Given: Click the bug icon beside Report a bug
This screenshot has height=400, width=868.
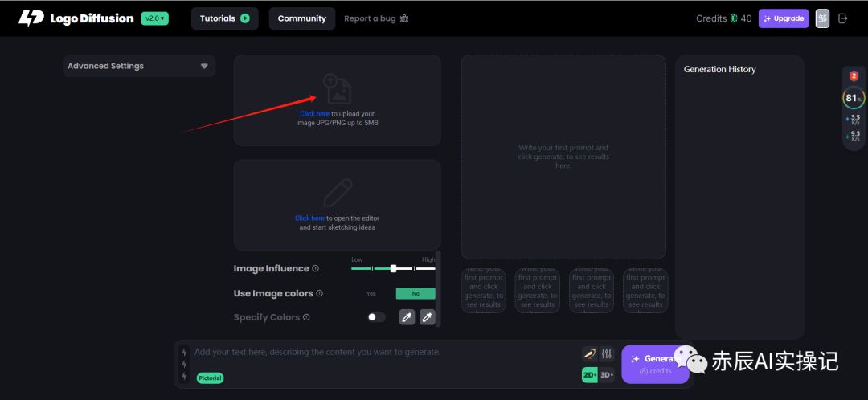Looking at the screenshot, I should point(404,18).
